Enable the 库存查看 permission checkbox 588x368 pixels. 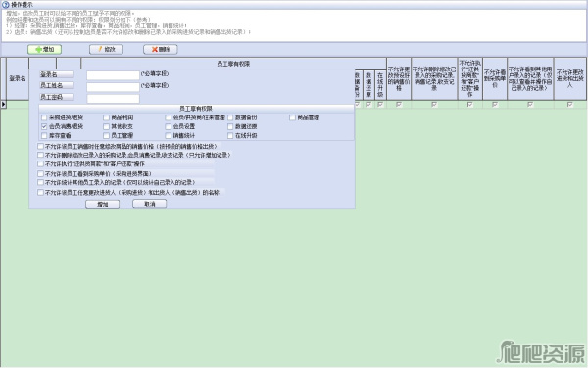pos(44,135)
